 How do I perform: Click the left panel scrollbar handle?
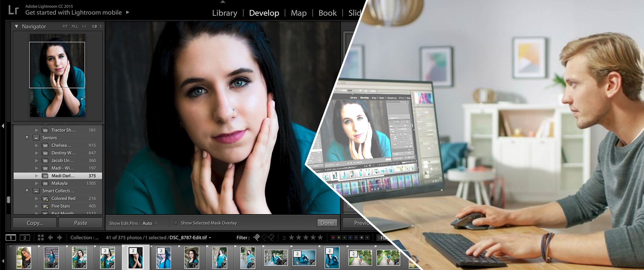tap(9, 199)
